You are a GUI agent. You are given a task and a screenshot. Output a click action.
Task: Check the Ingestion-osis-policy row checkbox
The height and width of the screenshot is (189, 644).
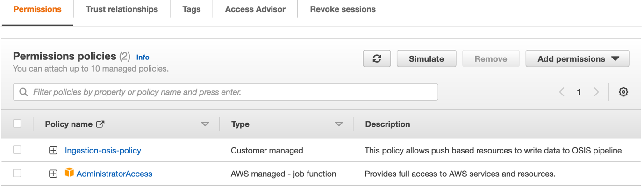coord(17,150)
